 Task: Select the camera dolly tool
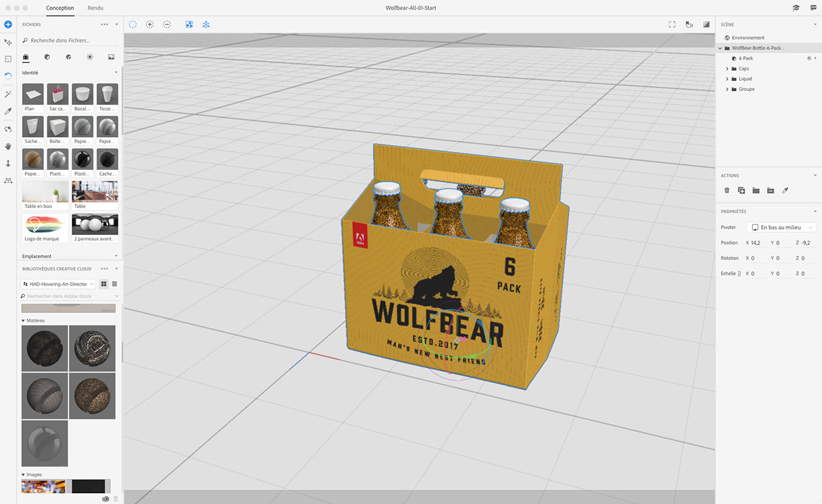coord(8,164)
